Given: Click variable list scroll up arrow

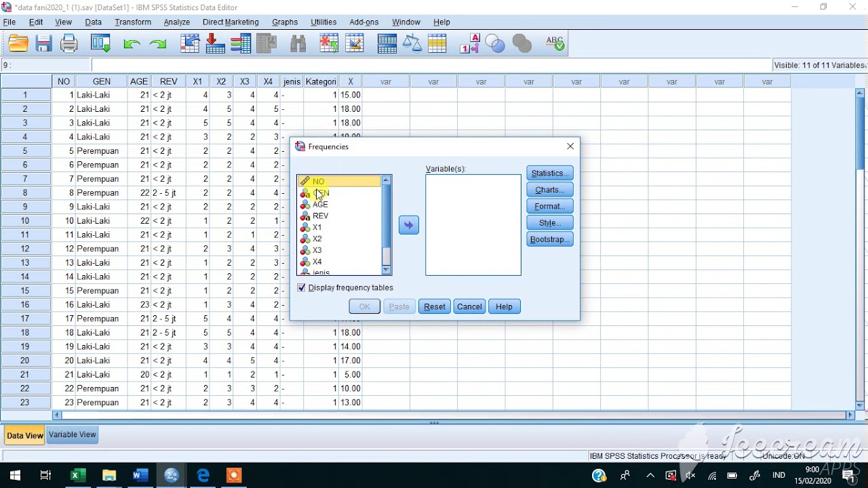Looking at the screenshot, I should [387, 180].
